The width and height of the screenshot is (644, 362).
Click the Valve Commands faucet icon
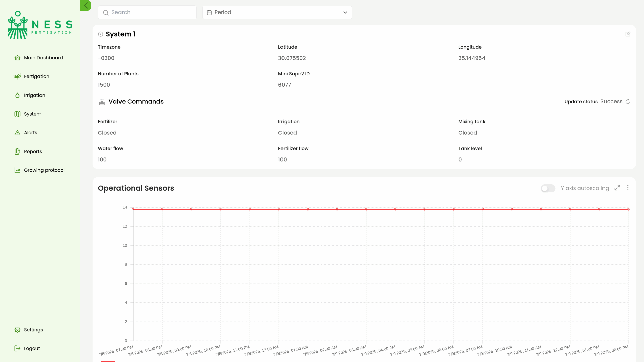(x=102, y=102)
